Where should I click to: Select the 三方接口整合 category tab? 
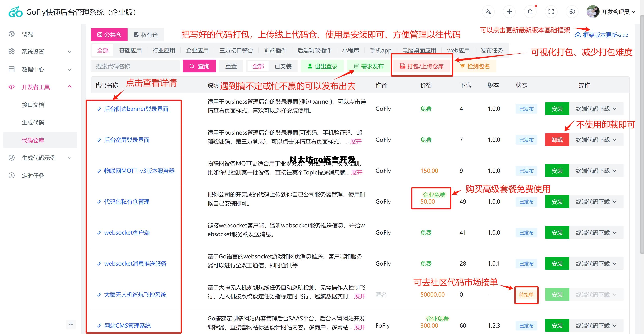(x=236, y=51)
